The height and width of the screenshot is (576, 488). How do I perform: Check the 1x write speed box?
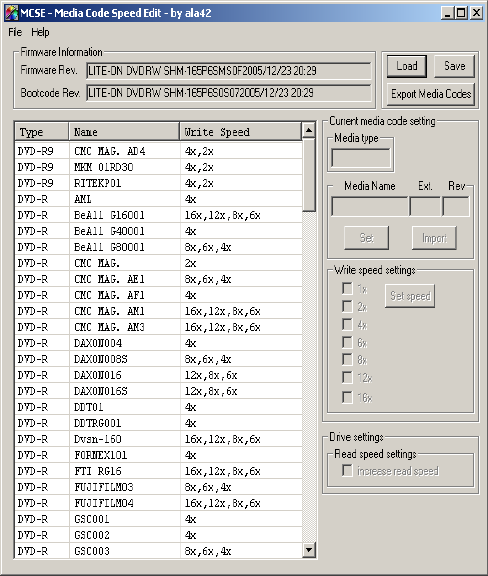click(347, 289)
